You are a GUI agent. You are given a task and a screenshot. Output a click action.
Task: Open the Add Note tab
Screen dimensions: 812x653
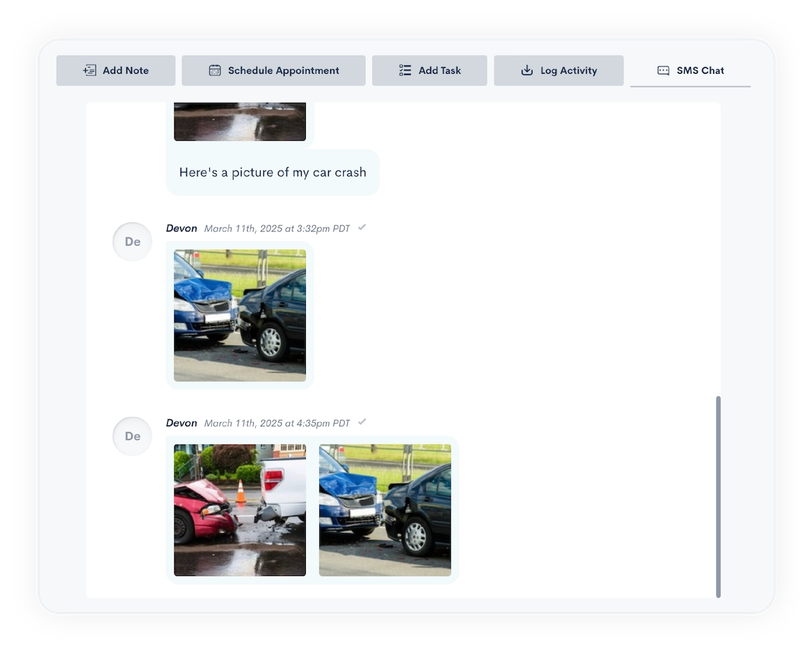point(116,70)
